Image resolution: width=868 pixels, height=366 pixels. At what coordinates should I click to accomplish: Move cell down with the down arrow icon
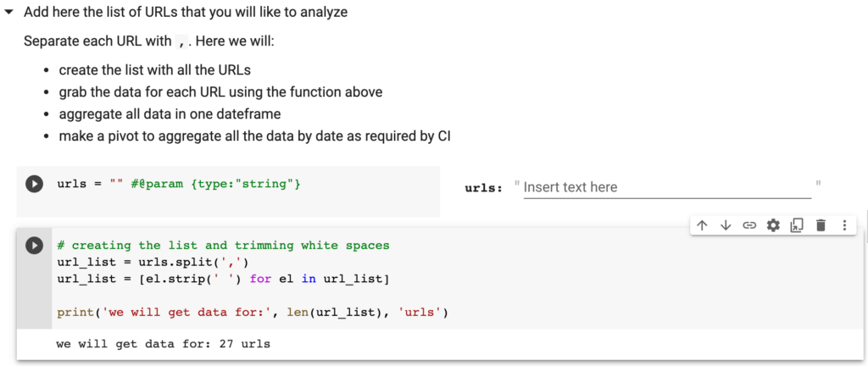[726, 225]
